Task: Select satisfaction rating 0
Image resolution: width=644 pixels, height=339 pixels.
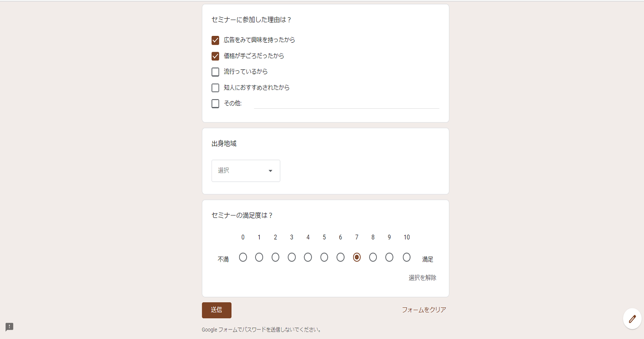Action: click(243, 257)
